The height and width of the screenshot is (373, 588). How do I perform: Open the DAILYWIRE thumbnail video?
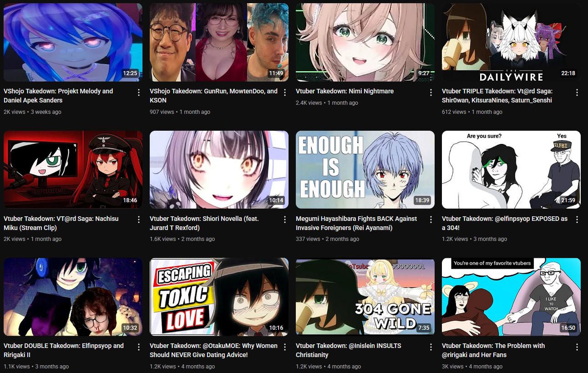click(511, 42)
